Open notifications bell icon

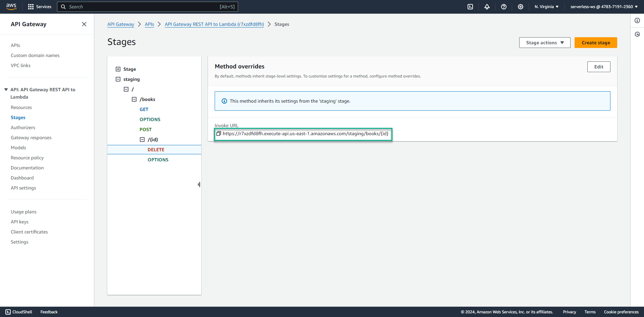(x=487, y=7)
